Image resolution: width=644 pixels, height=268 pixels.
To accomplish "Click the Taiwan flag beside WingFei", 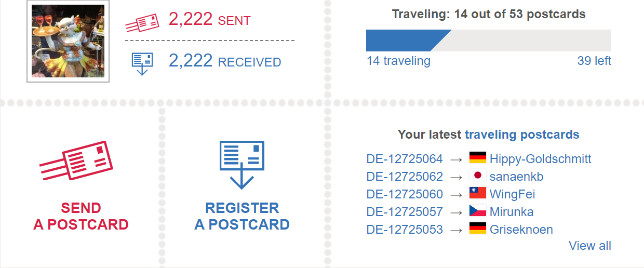I will [477, 193].
